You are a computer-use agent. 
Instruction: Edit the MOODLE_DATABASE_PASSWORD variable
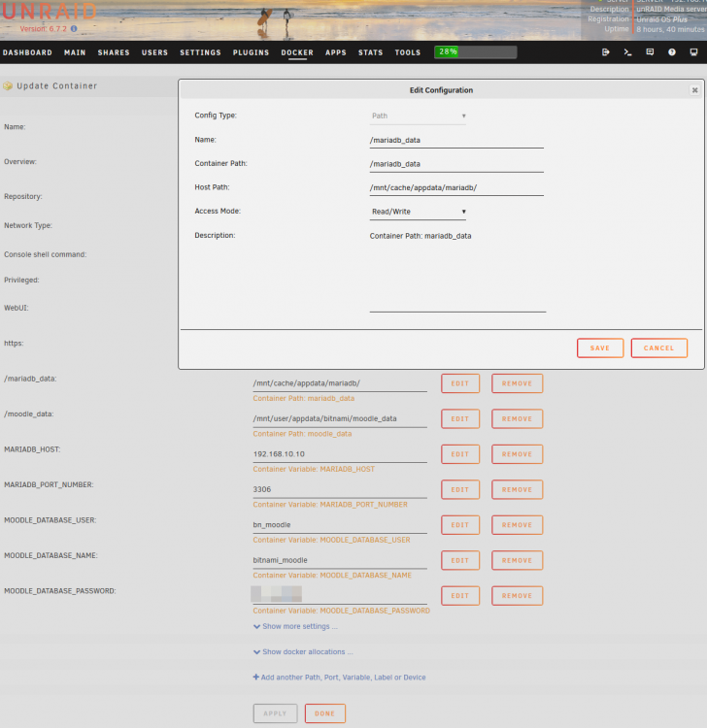460,596
